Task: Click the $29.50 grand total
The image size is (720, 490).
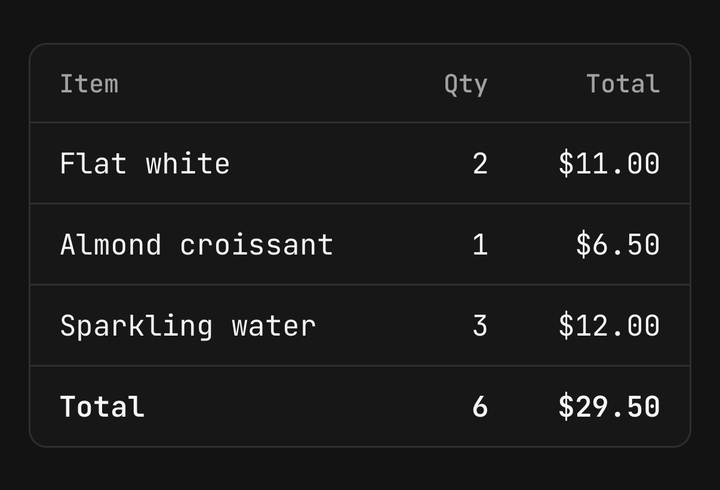Action: (x=609, y=407)
